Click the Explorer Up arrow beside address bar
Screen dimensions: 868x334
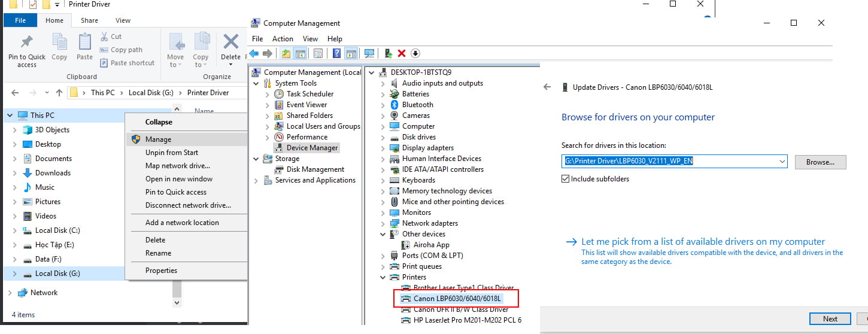coord(59,93)
